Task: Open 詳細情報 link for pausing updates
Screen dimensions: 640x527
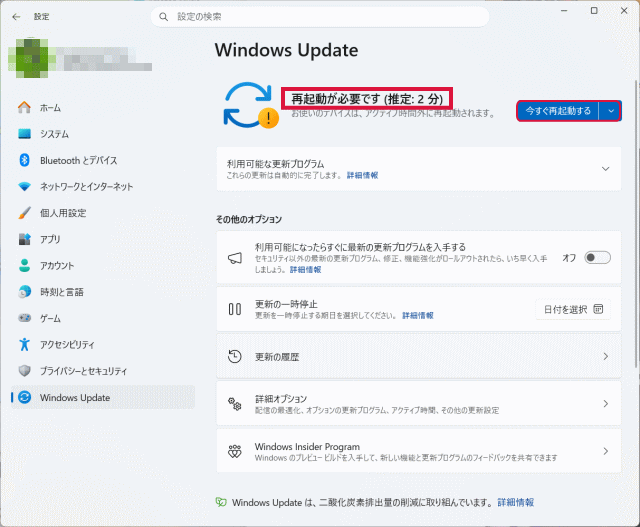Action: (418, 315)
